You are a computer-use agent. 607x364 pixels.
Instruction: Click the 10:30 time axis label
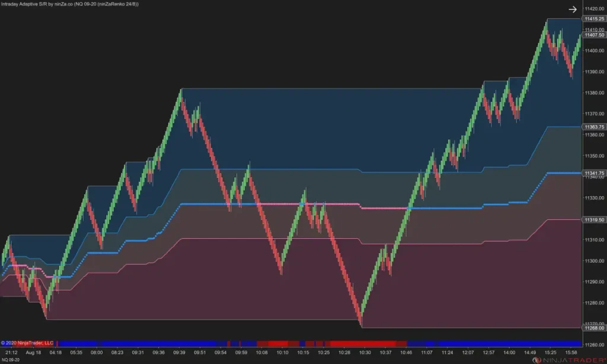pos(365,352)
